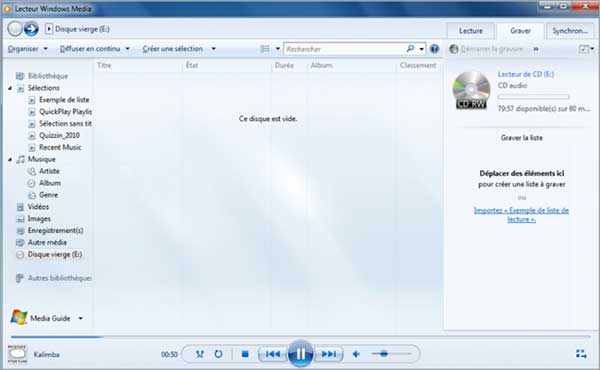Mute the speaker volume

pos(356,354)
